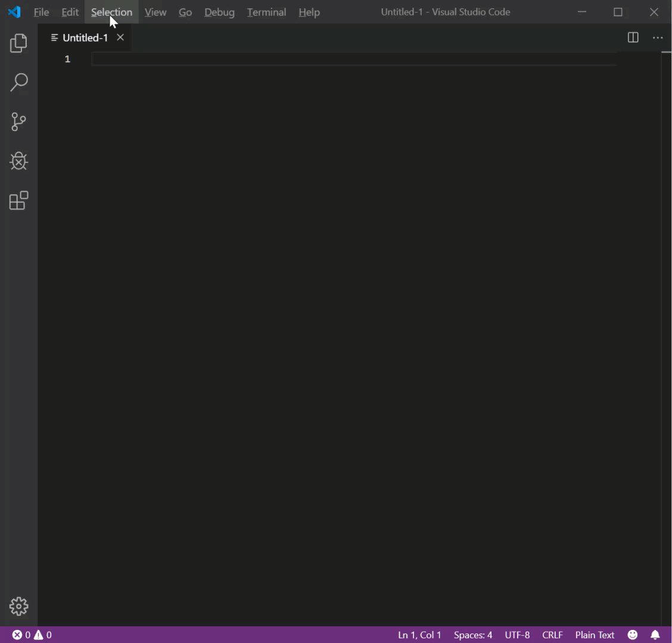Select the Untitled-1 editor tab
The width and height of the screenshot is (672, 643).
(84, 38)
